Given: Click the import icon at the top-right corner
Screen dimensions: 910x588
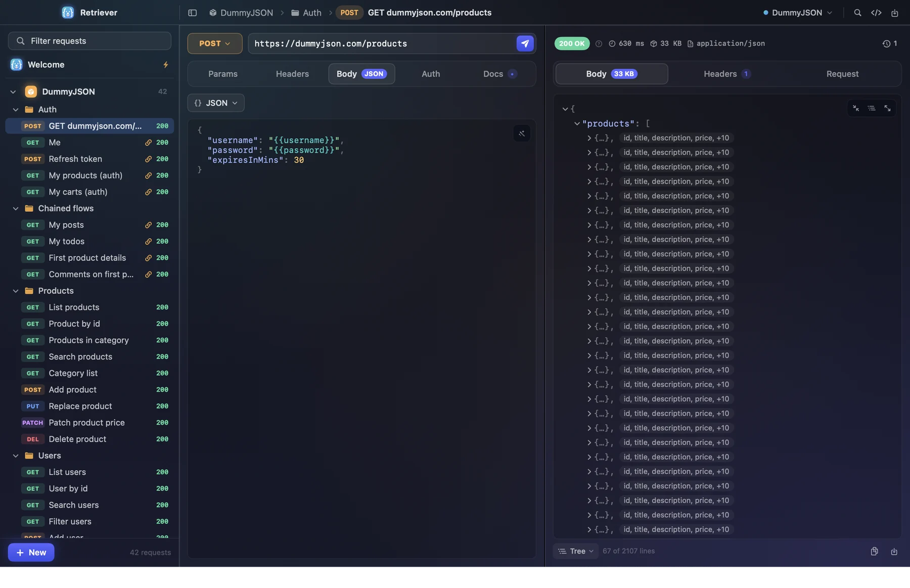Looking at the screenshot, I should pyautogui.click(x=894, y=13).
